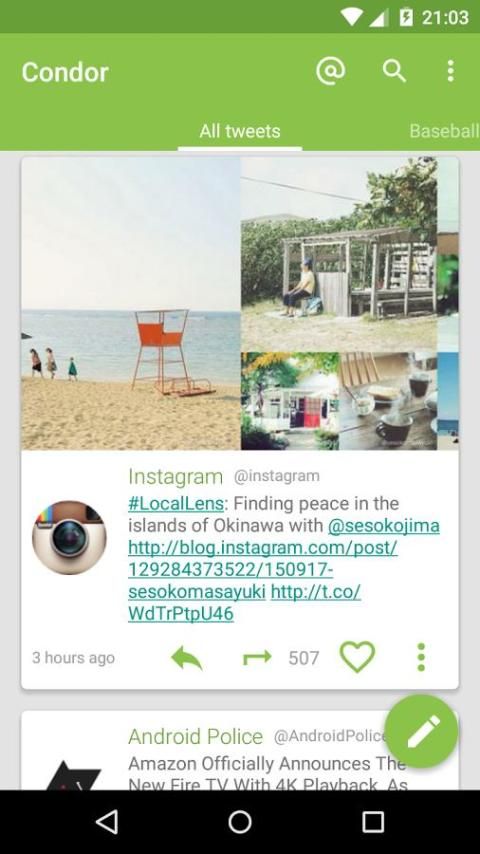480x854 pixels.
Task: Select the All tweets tab
Action: tap(240, 131)
